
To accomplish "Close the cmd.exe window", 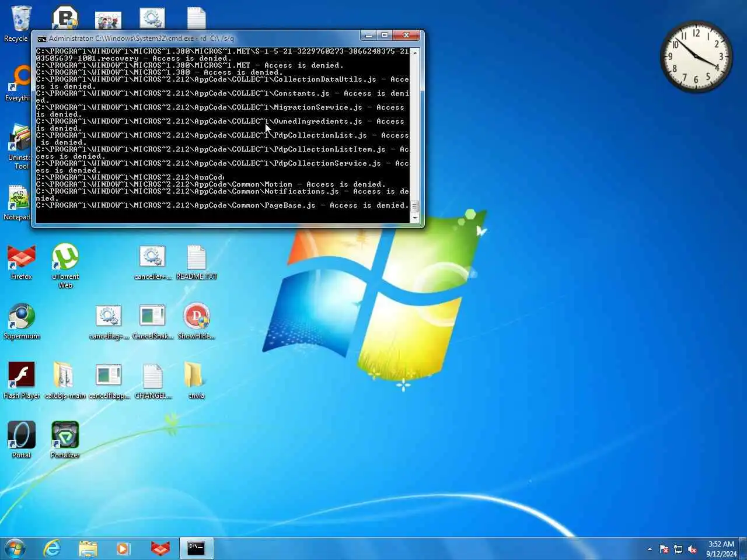I will point(406,36).
